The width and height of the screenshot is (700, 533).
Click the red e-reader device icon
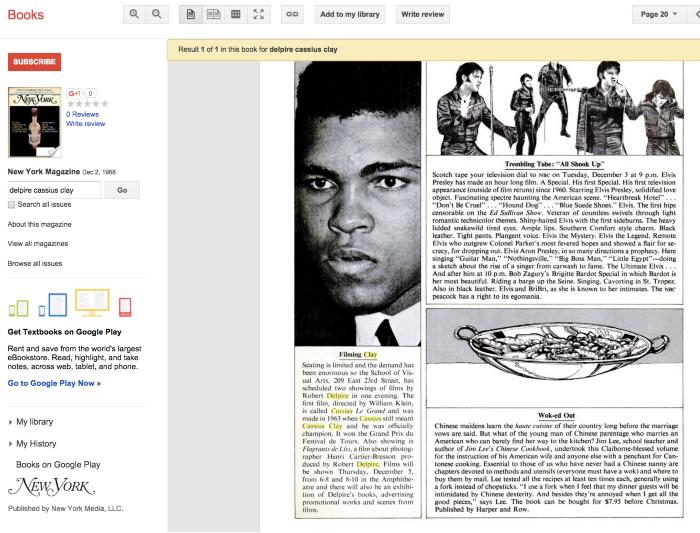[x=125, y=307]
